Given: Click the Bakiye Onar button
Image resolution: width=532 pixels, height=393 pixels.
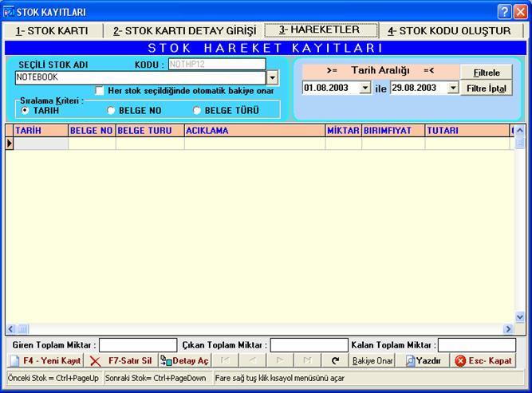Looking at the screenshot, I should click(372, 361).
